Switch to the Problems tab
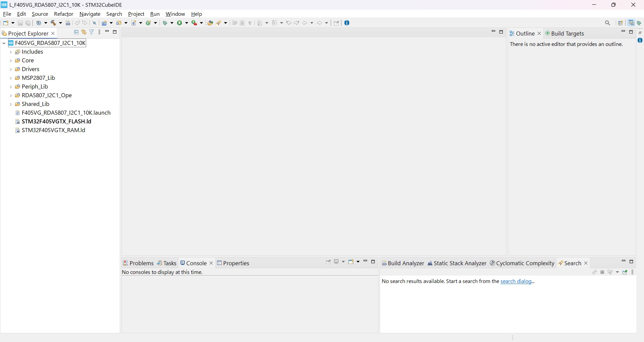The image size is (644, 342). click(138, 264)
